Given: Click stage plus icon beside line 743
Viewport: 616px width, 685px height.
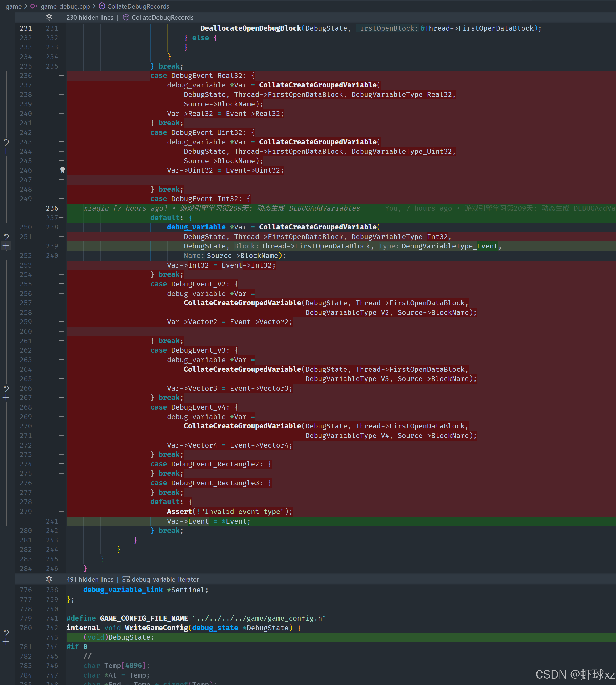Looking at the screenshot, I should click(x=6, y=642).
